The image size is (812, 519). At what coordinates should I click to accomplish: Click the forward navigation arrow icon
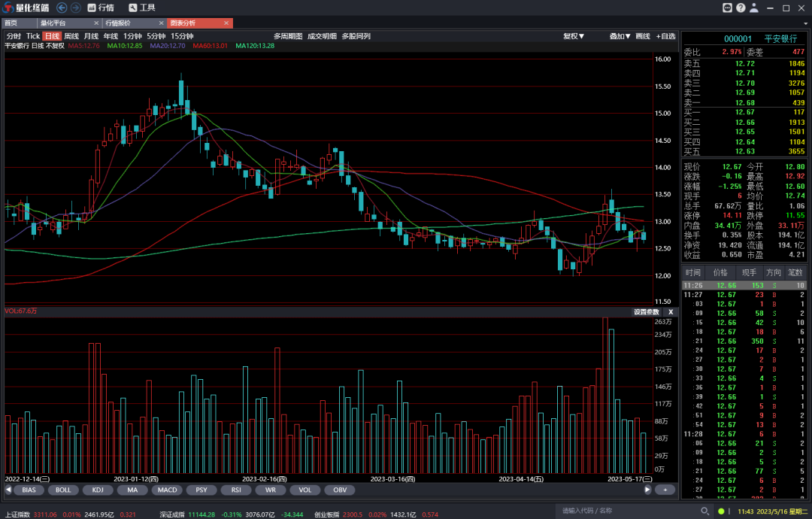point(75,8)
